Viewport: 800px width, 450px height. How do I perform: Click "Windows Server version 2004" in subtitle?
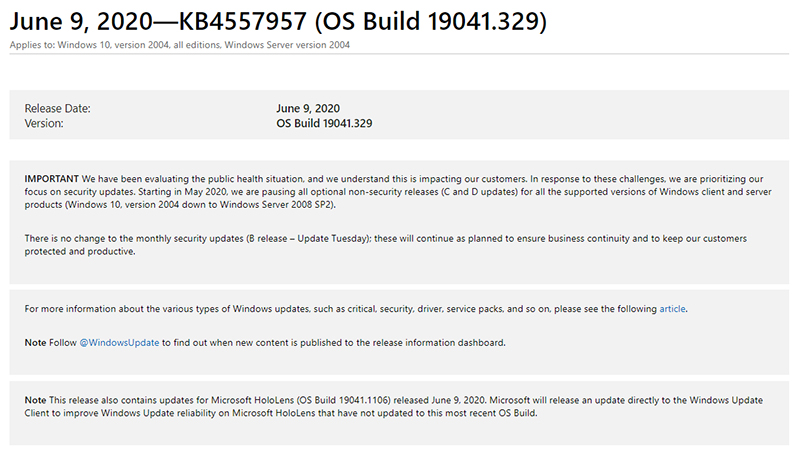click(x=287, y=45)
